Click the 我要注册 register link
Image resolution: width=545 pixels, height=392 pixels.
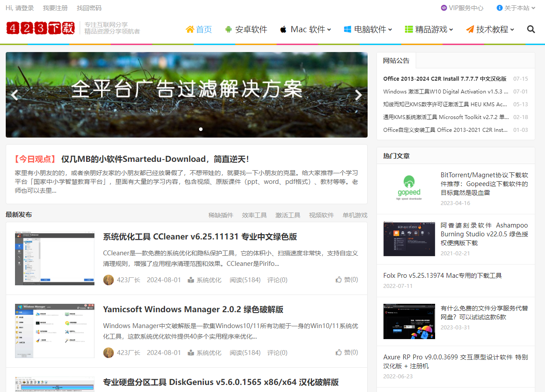point(55,8)
